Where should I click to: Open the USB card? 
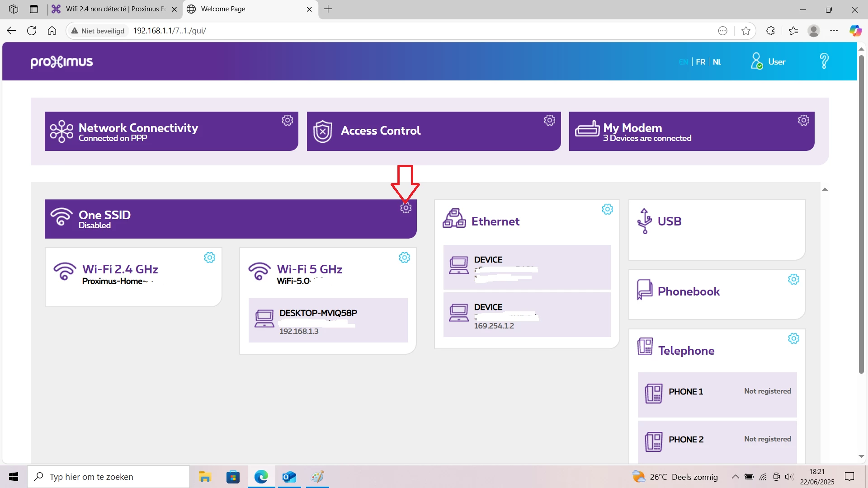717,230
